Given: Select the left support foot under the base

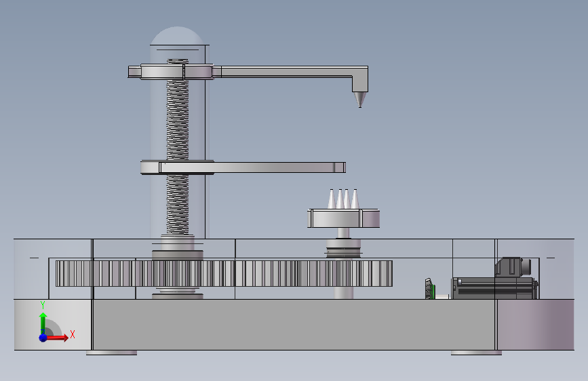Looking at the screenshot, I should tap(111, 353).
